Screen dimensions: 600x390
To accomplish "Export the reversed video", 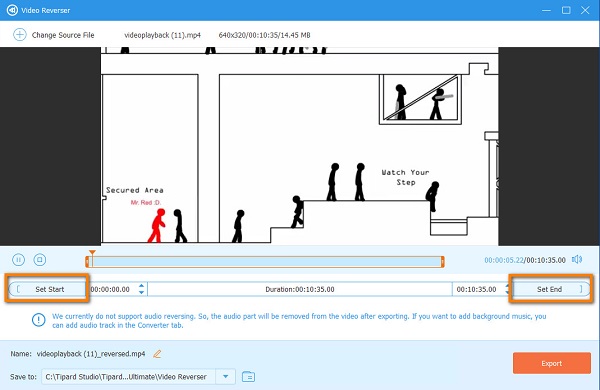I will click(x=552, y=363).
